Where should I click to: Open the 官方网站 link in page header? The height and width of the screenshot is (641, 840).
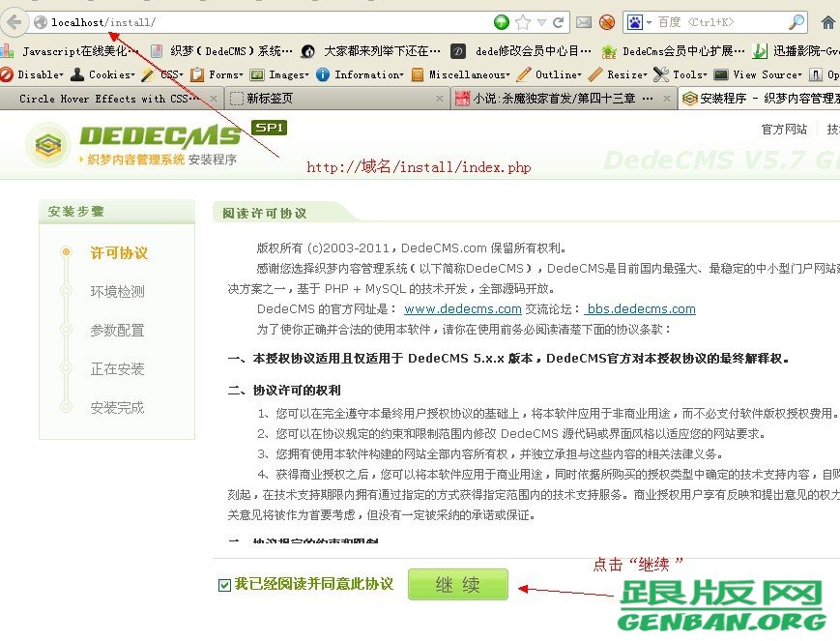pyautogui.click(x=784, y=130)
